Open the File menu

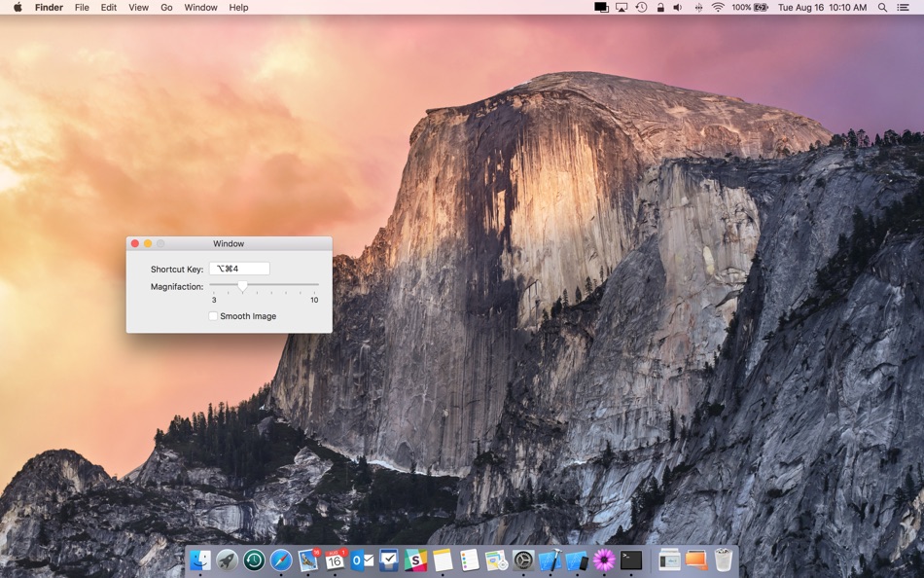(82, 7)
